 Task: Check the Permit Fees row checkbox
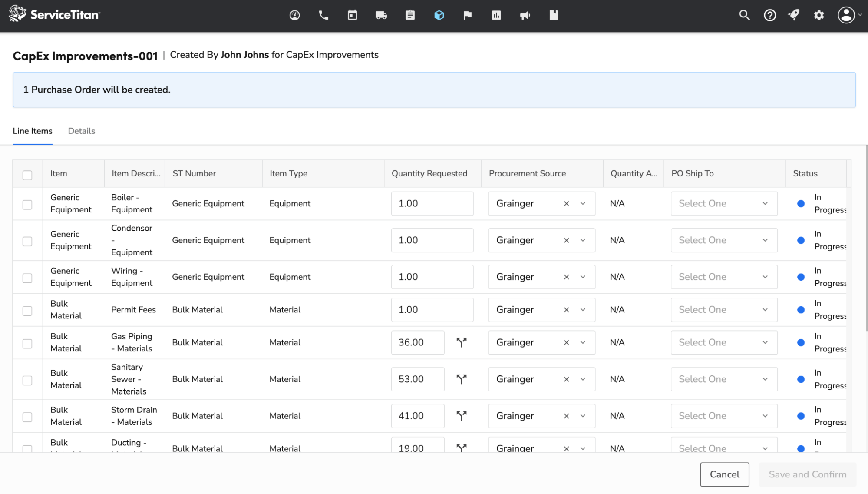pos(27,311)
